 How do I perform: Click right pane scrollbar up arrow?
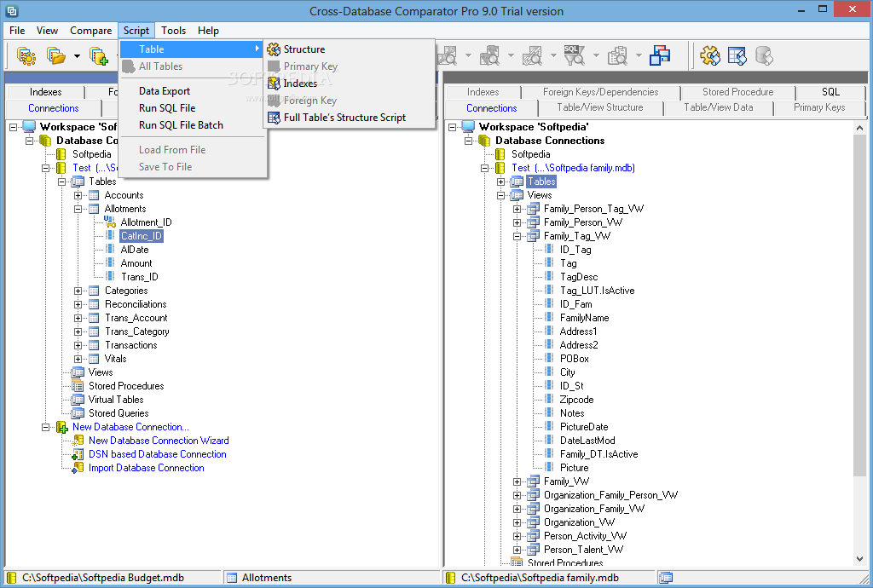pyautogui.click(x=859, y=128)
